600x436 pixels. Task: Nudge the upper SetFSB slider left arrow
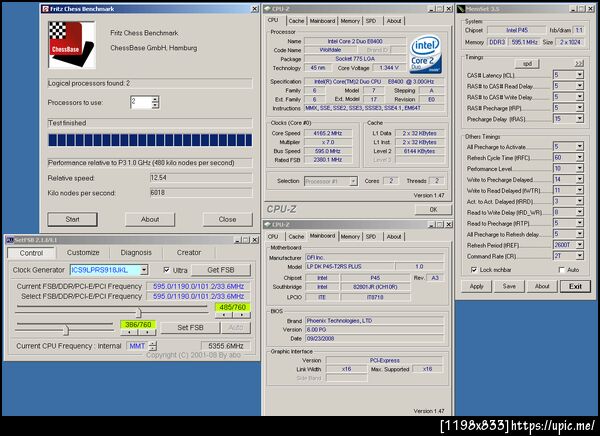click(224, 315)
